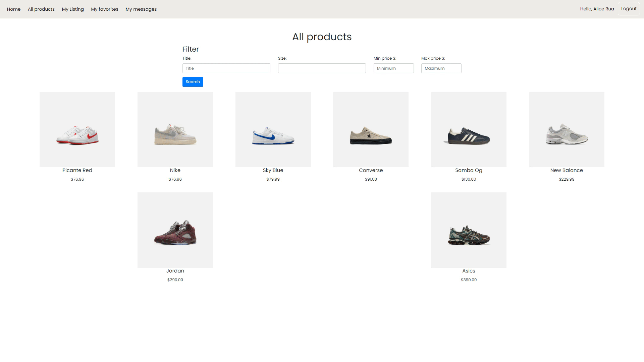This screenshot has height=362, width=644.
Task: Go to Home in navigation bar
Action: tap(14, 9)
